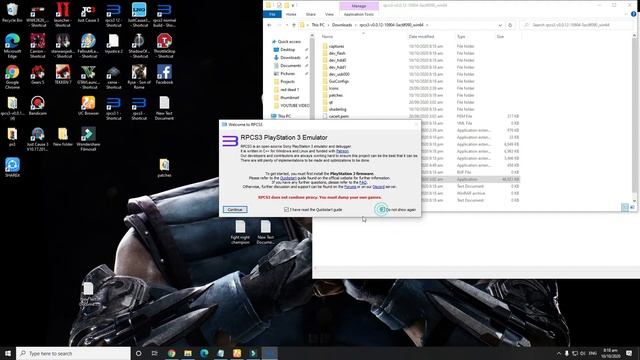This screenshot has height=360, width=640.
Task: Select the ps3 archive icon on the desktop
Action: (x=12, y=137)
